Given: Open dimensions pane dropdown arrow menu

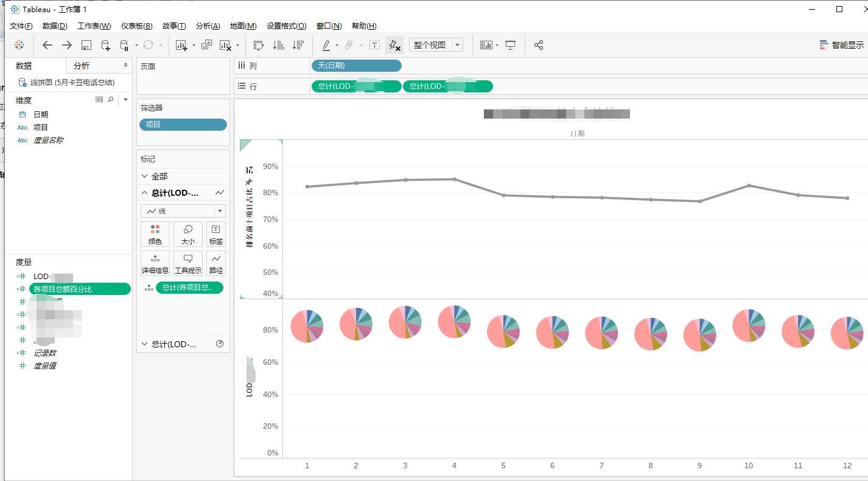Looking at the screenshot, I should [125, 100].
